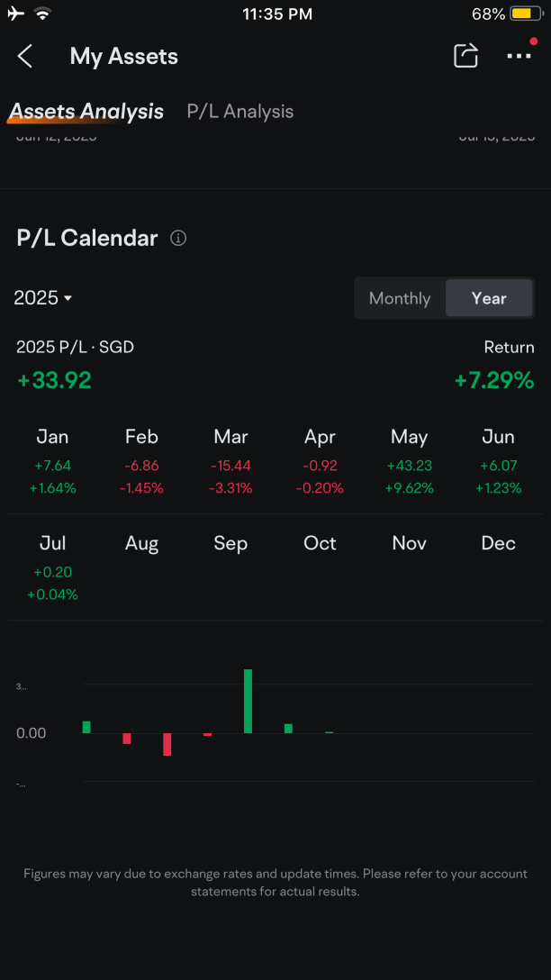Open March month showing -15.44 loss
The width and height of the screenshot is (551, 980).
point(230,462)
